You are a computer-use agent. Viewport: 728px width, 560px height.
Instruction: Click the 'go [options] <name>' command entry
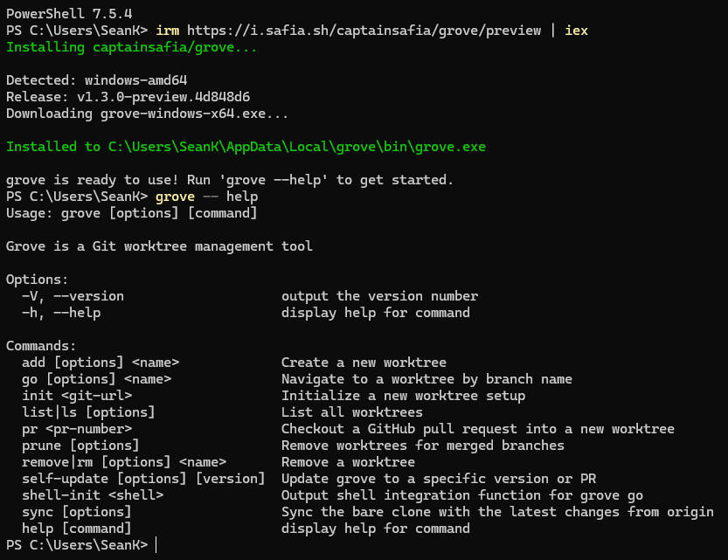pyautogui.click(x=96, y=379)
